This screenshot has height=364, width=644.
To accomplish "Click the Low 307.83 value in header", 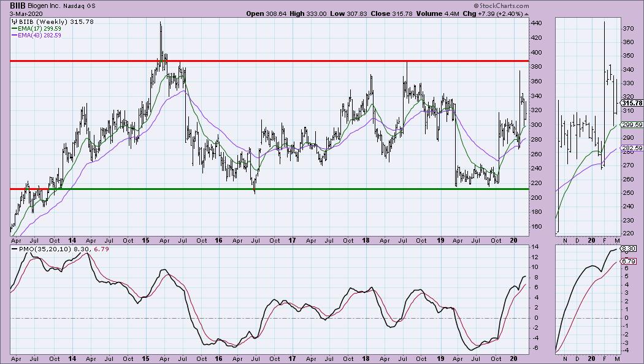I will (x=348, y=13).
